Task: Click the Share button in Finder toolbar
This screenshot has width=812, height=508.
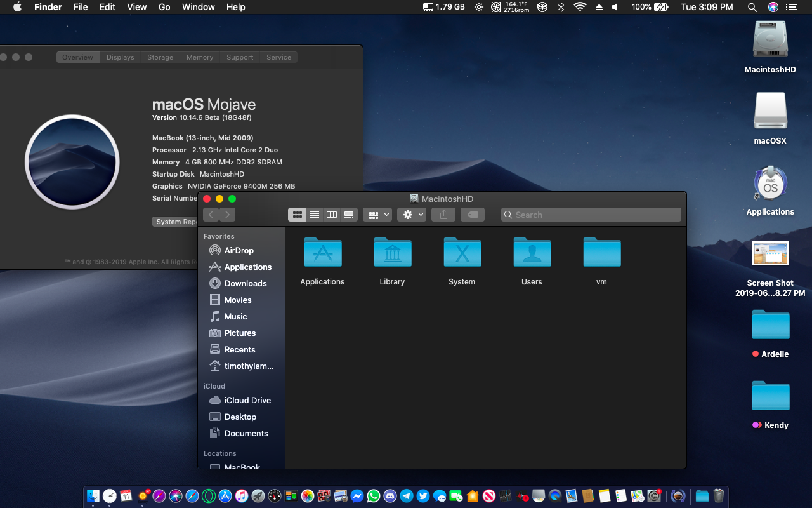Action: pos(443,215)
